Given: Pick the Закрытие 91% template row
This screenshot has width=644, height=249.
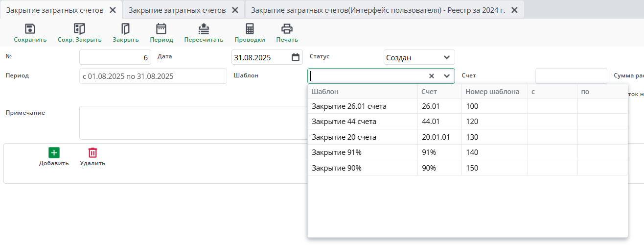Looking at the screenshot, I should [x=337, y=152].
